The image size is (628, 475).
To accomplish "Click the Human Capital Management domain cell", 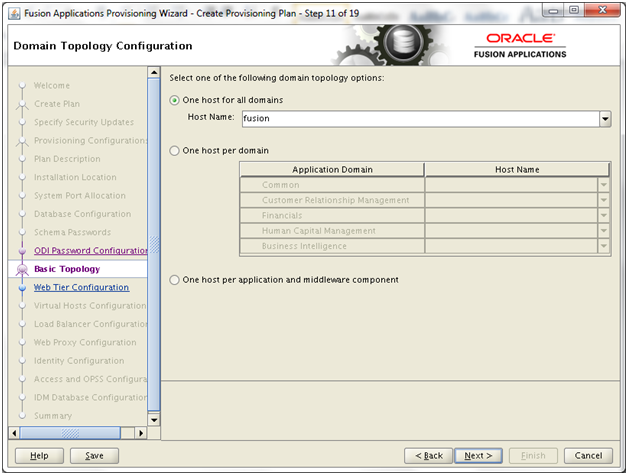I will coord(332,231).
